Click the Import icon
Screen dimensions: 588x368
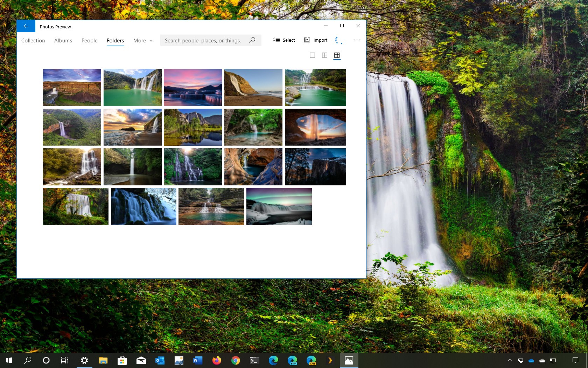coord(307,40)
